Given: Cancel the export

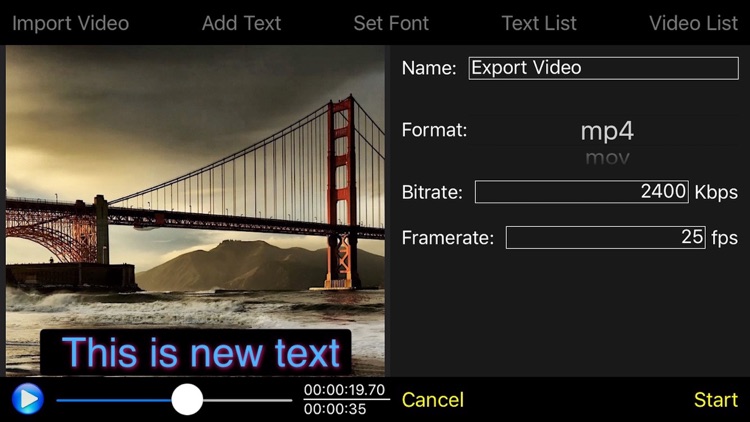Looking at the screenshot, I should [x=432, y=400].
